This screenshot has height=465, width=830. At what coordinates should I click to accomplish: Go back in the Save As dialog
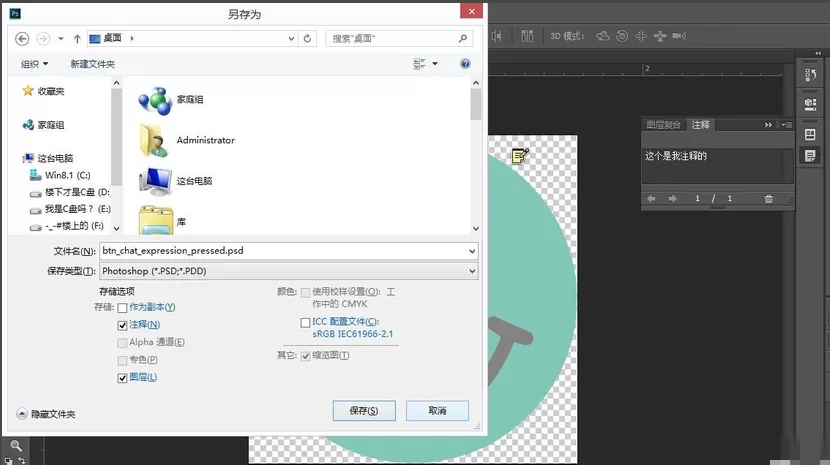pyautogui.click(x=22, y=39)
